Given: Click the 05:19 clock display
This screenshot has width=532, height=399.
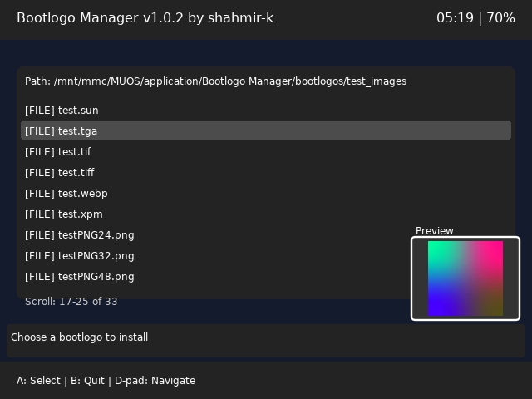Looking at the screenshot, I should [455, 18].
